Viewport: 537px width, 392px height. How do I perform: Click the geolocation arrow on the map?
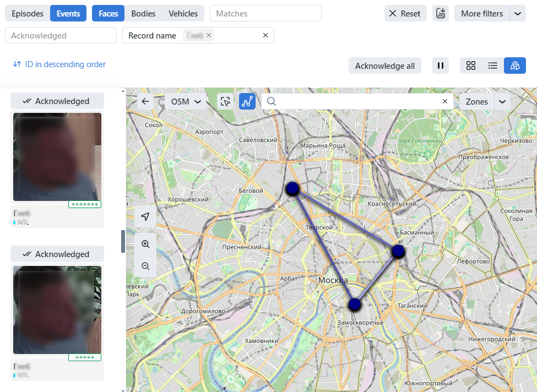[145, 216]
